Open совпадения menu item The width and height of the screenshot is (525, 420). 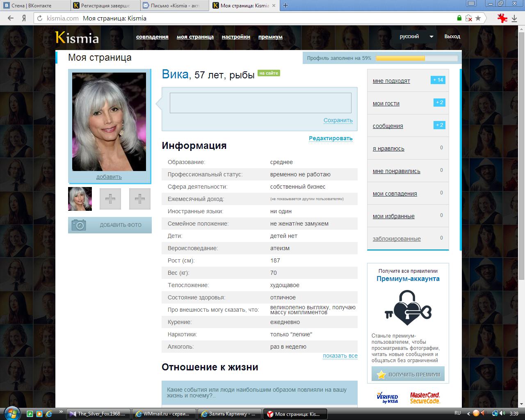[152, 37]
